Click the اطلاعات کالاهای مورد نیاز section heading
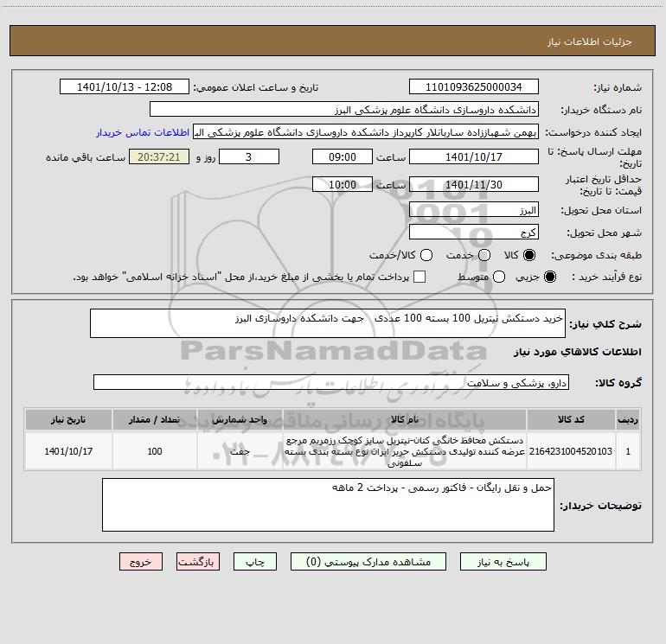 tap(578, 352)
